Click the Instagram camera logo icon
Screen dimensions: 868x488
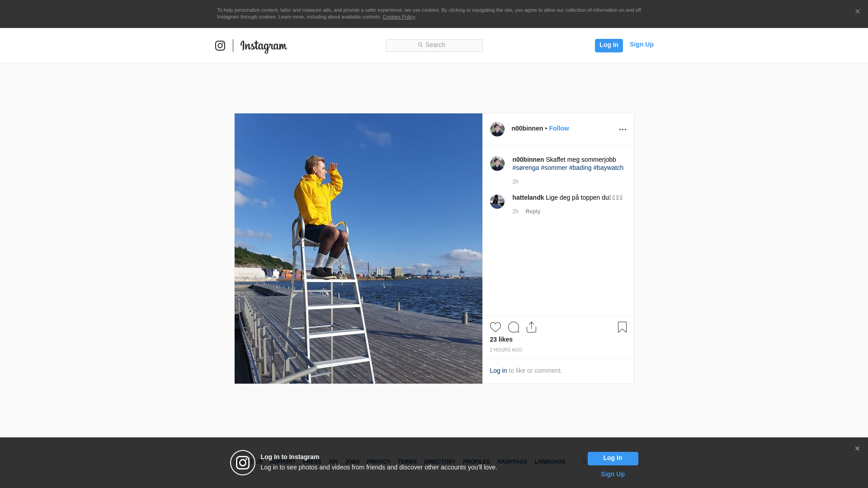coord(220,46)
